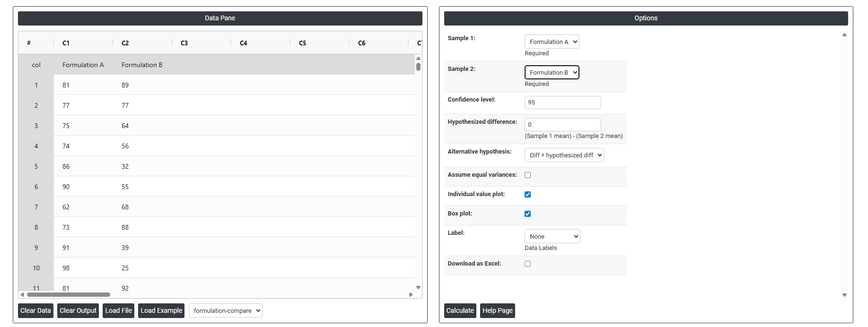This screenshot has height=327, width=868.
Task: Expand the Alternative hypothesis dropdown
Action: [x=564, y=155]
